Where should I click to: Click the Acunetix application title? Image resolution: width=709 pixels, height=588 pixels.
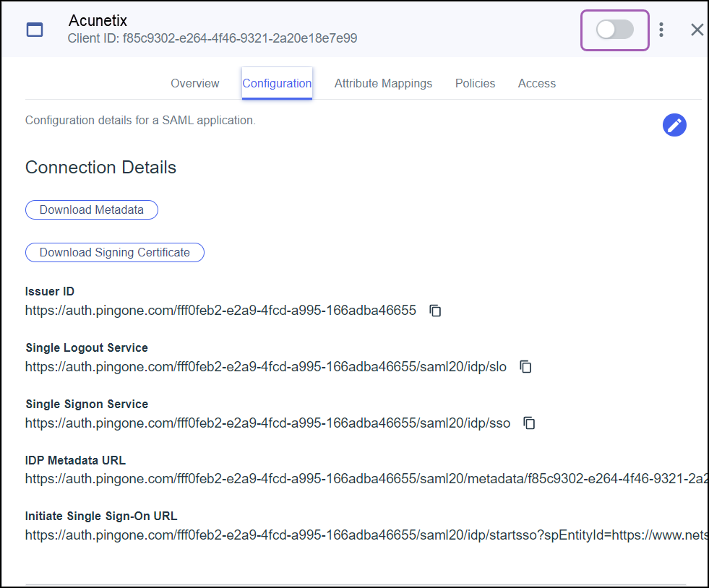[98, 20]
